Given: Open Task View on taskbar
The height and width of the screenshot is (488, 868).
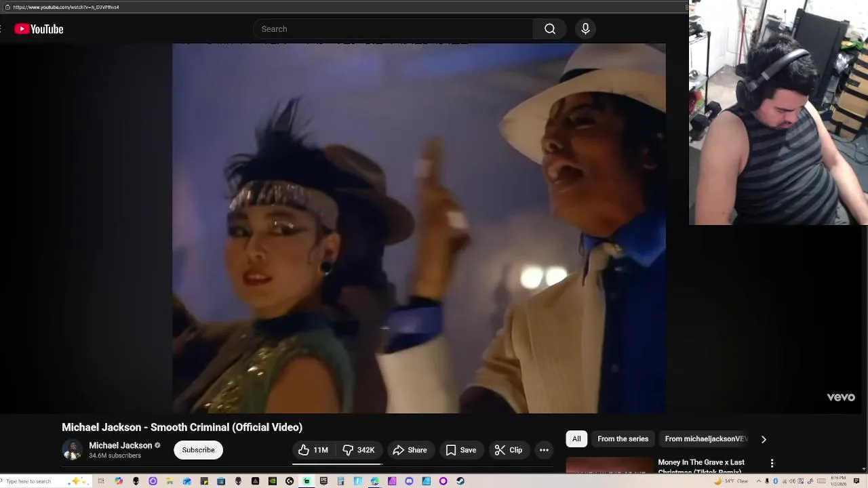Looking at the screenshot, I should pos(101,481).
